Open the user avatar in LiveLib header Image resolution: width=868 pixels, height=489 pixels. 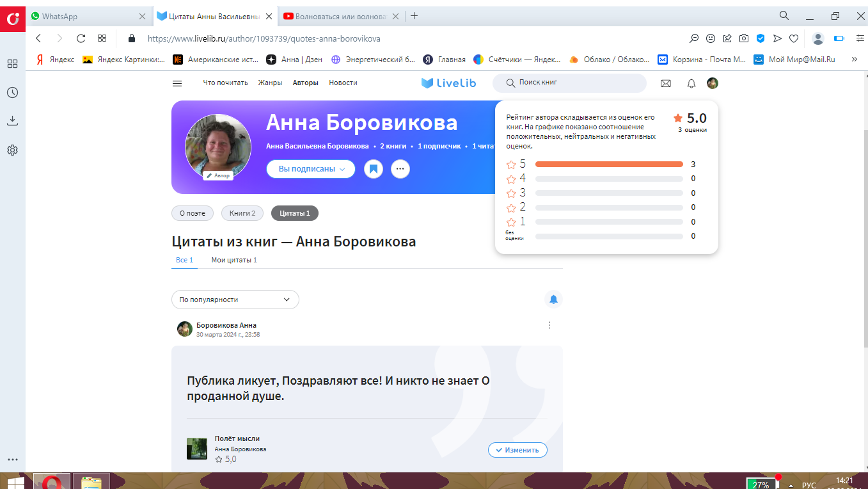pyautogui.click(x=713, y=83)
